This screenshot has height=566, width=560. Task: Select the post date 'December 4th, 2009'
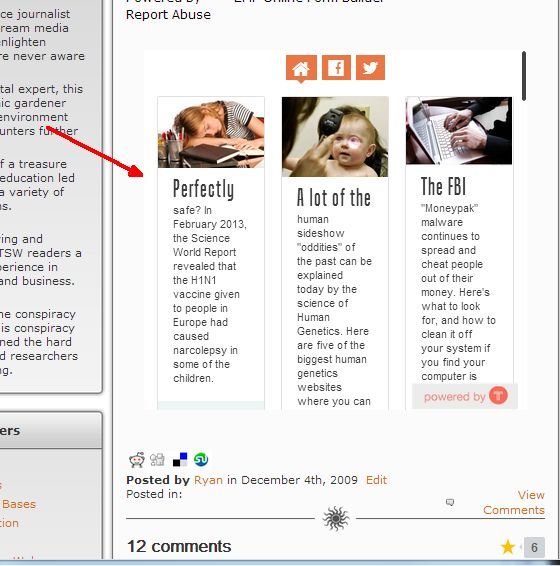tap(299, 480)
